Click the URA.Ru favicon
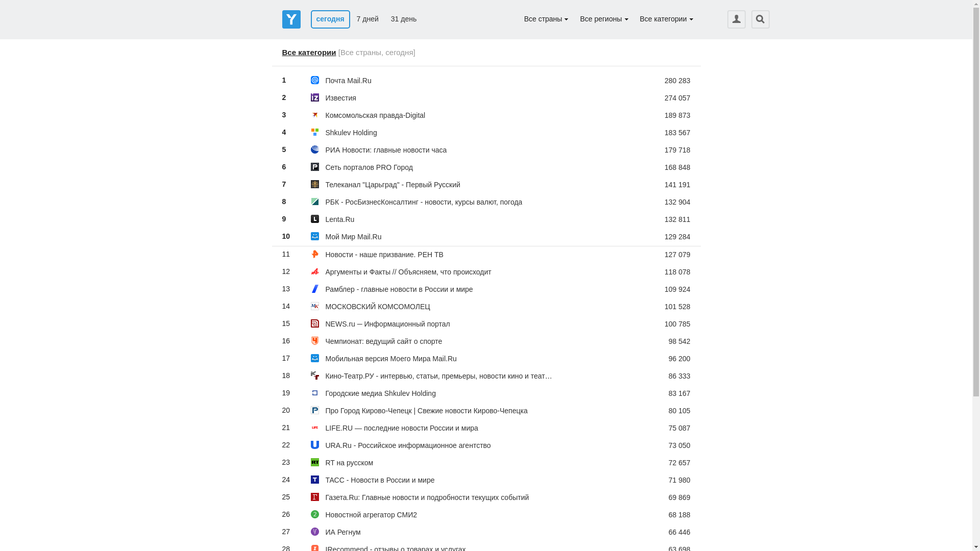The width and height of the screenshot is (980, 551). coord(315,445)
